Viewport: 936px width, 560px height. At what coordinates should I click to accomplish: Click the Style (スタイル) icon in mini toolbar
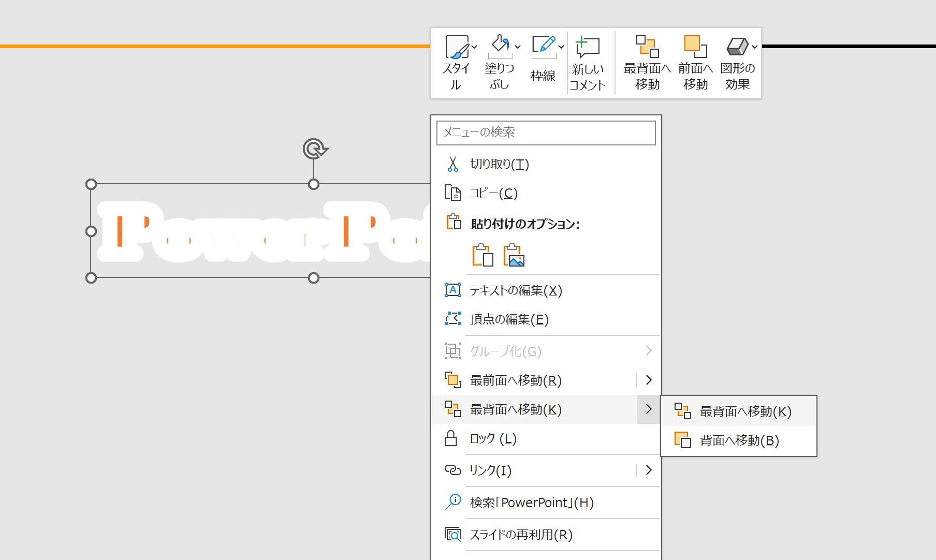pyautogui.click(x=456, y=48)
